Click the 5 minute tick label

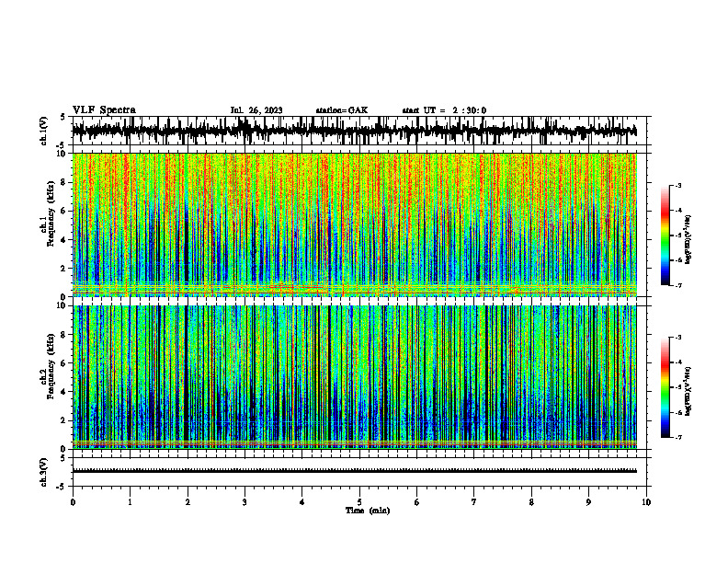359,502
